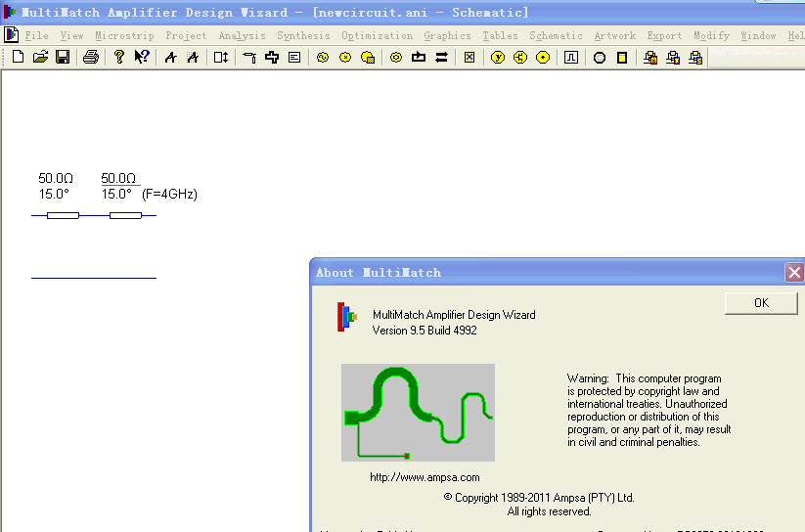Open the Artwork menu

point(614,35)
